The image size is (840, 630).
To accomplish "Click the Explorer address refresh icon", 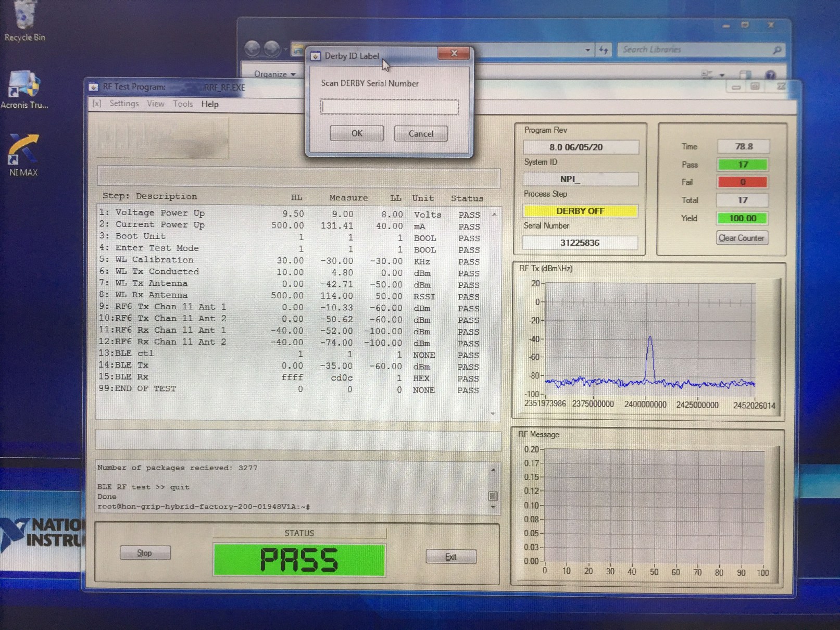I will click(x=604, y=50).
